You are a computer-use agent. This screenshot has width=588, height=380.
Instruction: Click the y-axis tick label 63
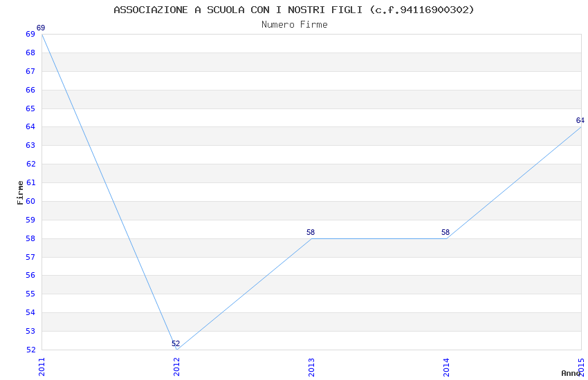(x=30, y=145)
